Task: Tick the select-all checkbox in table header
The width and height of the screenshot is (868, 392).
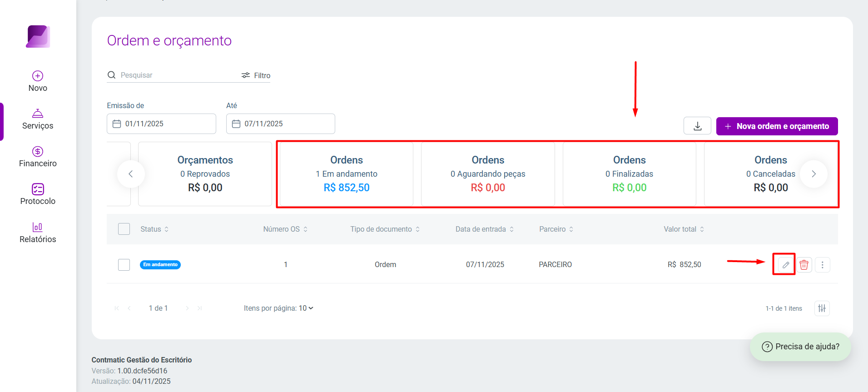Action: (x=124, y=229)
